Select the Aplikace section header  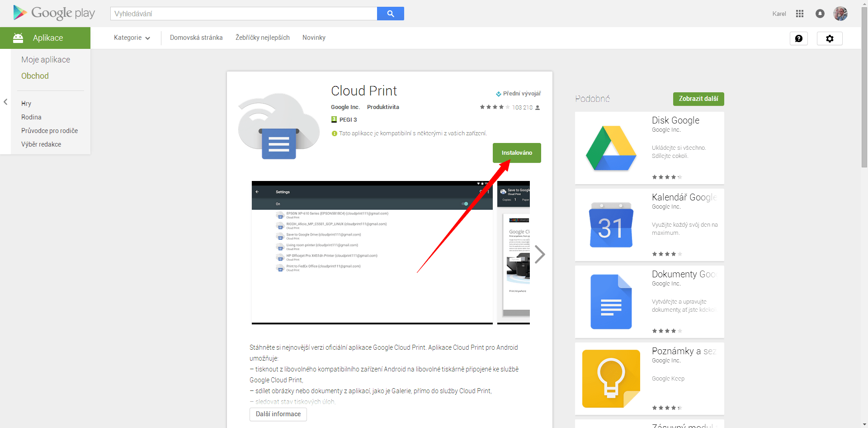click(45, 38)
